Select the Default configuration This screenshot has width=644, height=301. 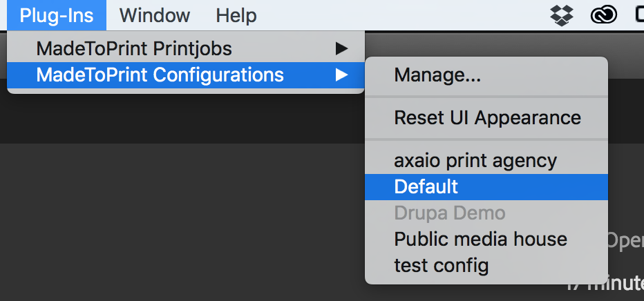coord(486,187)
